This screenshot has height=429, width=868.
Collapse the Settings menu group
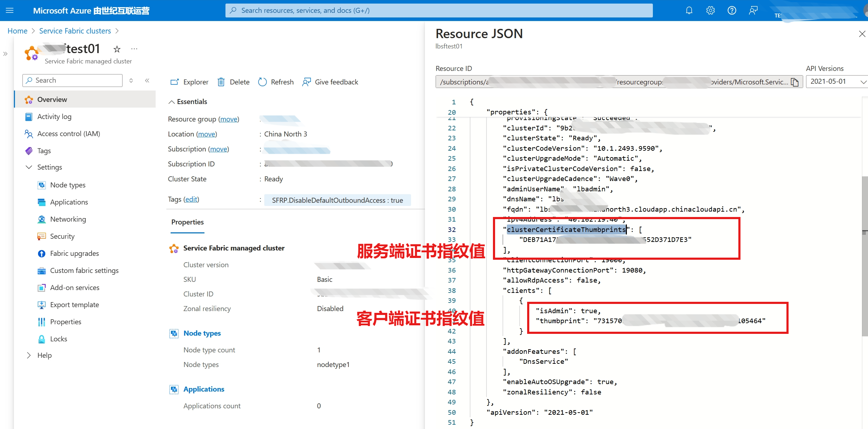[x=29, y=167]
